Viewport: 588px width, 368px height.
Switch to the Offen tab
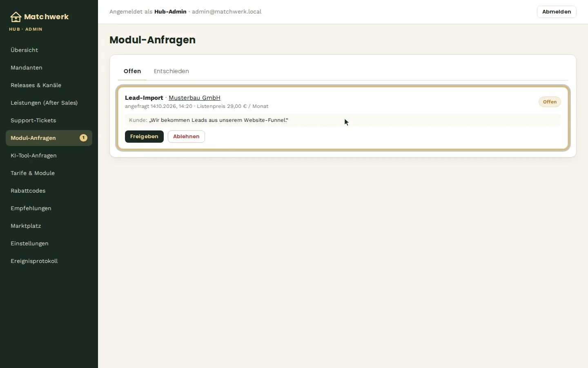(x=132, y=71)
